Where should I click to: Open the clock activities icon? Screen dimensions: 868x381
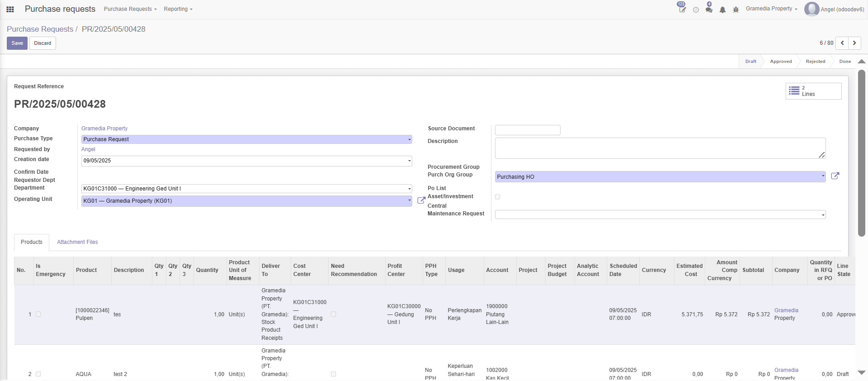point(696,10)
